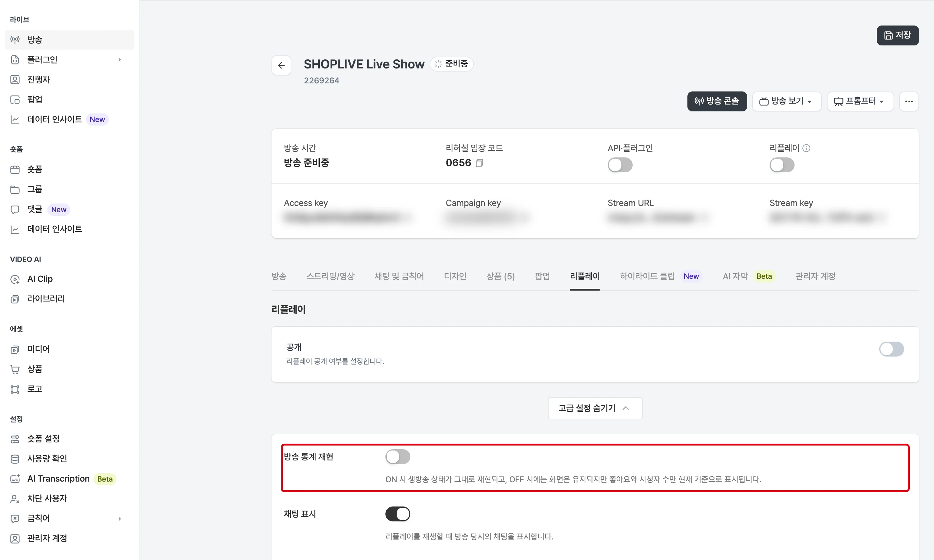Toggle the API·플러그인 switch
The image size is (934, 560).
point(620,165)
